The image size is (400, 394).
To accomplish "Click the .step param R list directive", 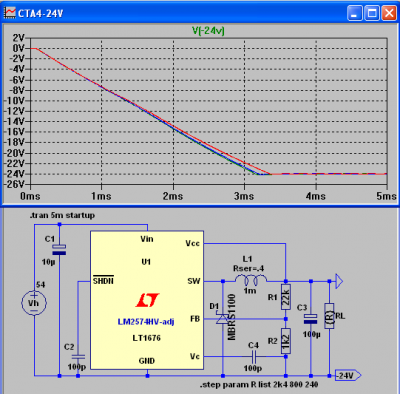I will tap(259, 385).
